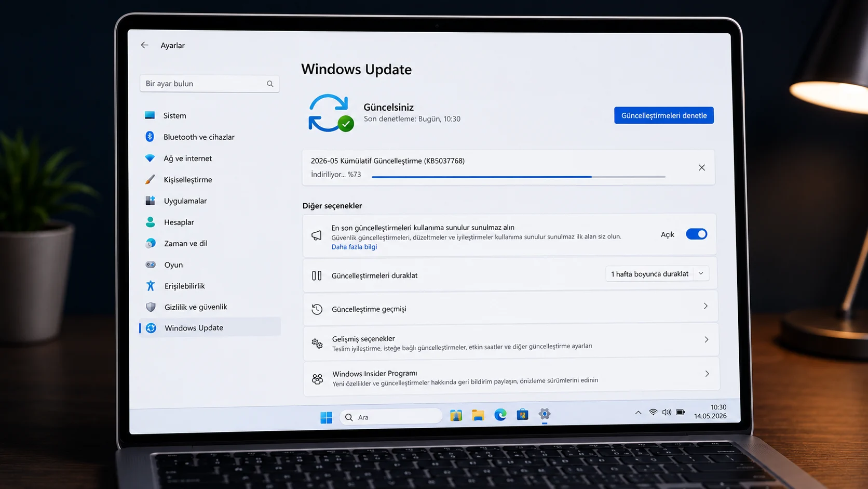Open the 1 hafta boyunca duraklat dropdown
The image size is (868, 489).
(657, 273)
